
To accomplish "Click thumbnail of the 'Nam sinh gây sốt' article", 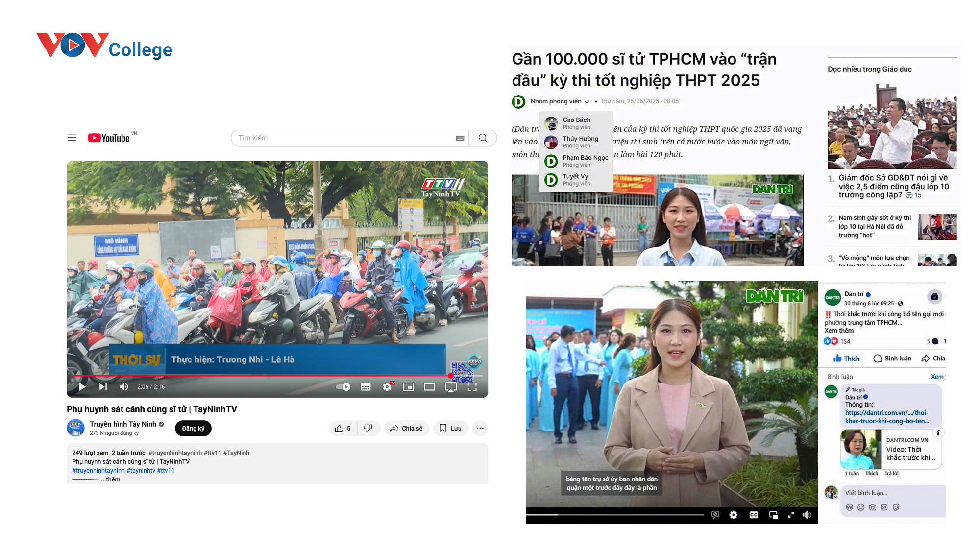I will click(x=937, y=227).
